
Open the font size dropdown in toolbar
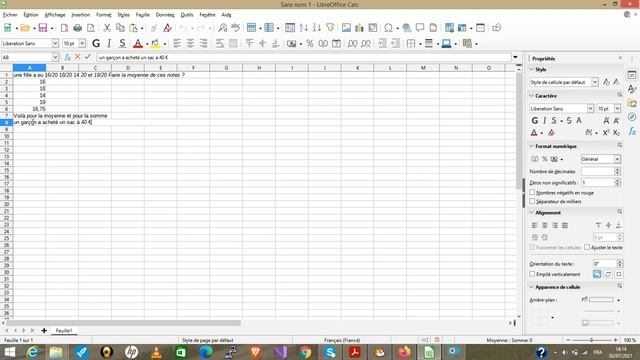click(x=82, y=43)
